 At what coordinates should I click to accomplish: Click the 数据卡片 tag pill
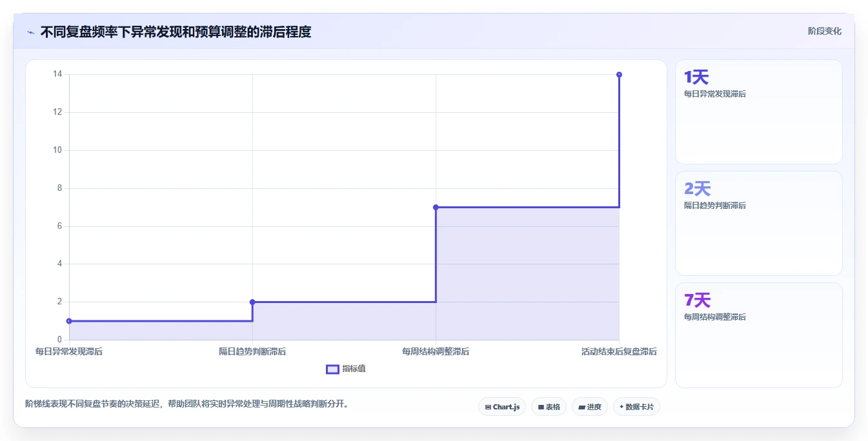(636, 407)
